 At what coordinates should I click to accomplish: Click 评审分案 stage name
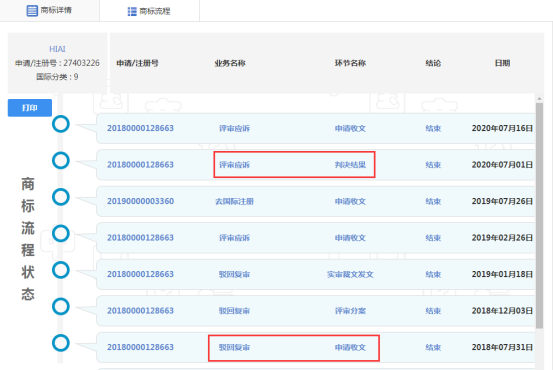tap(350, 311)
